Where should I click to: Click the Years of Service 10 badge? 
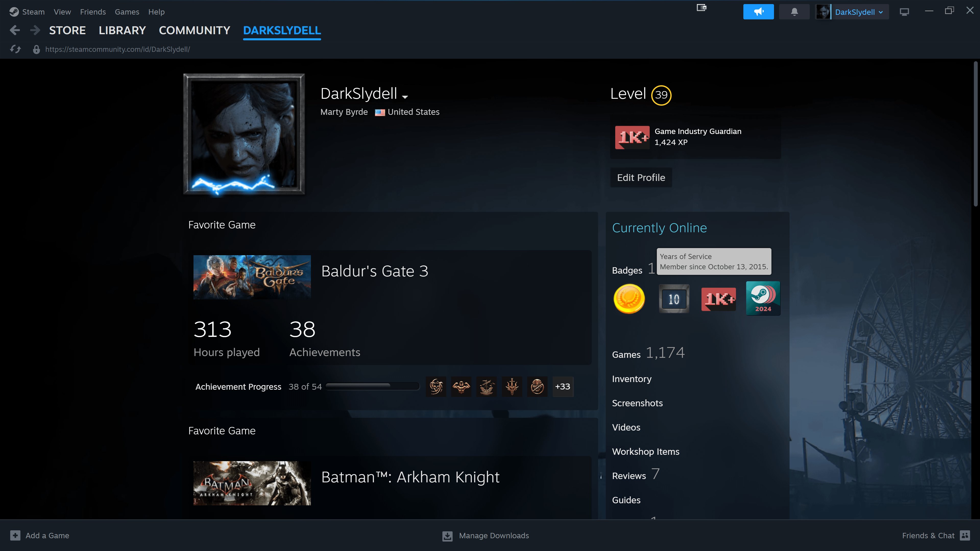(x=674, y=299)
